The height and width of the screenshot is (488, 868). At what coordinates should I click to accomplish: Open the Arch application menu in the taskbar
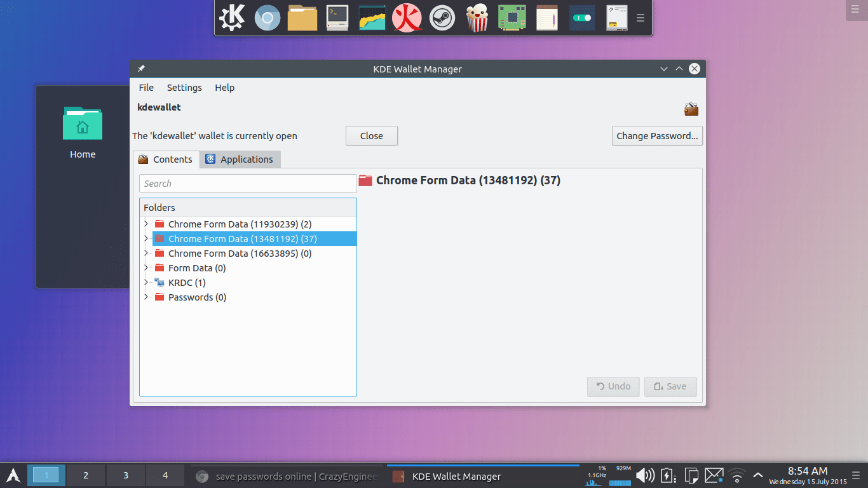point(13,475)
